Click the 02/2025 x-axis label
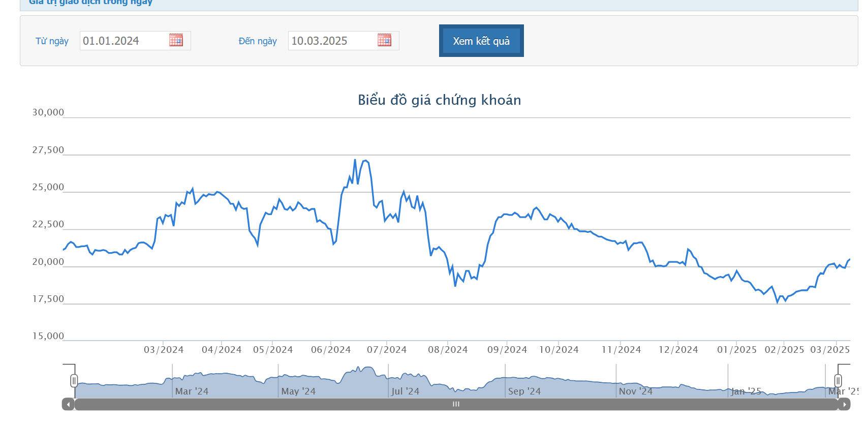This screenshot has width=868, height=424. pos(784,350)
